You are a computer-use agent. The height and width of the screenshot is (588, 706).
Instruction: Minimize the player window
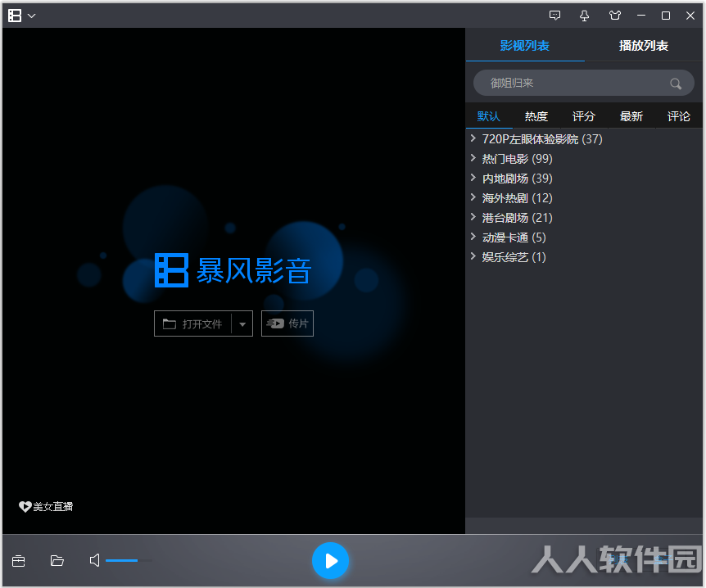pyautogui.click(x=641, y=16)
